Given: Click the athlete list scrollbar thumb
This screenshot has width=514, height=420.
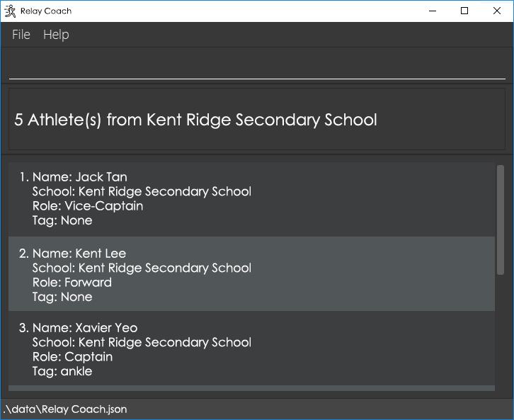Looking at the screenshot, I should (x=501, y=220).
